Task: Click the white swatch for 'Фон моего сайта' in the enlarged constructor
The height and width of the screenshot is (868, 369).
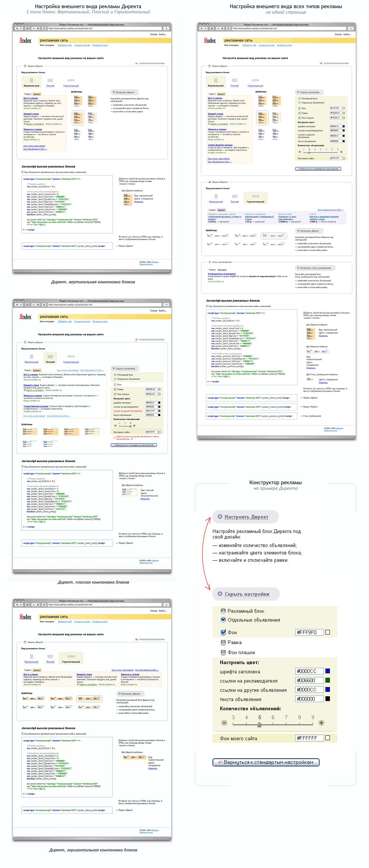Action: [x=328, y=738]
